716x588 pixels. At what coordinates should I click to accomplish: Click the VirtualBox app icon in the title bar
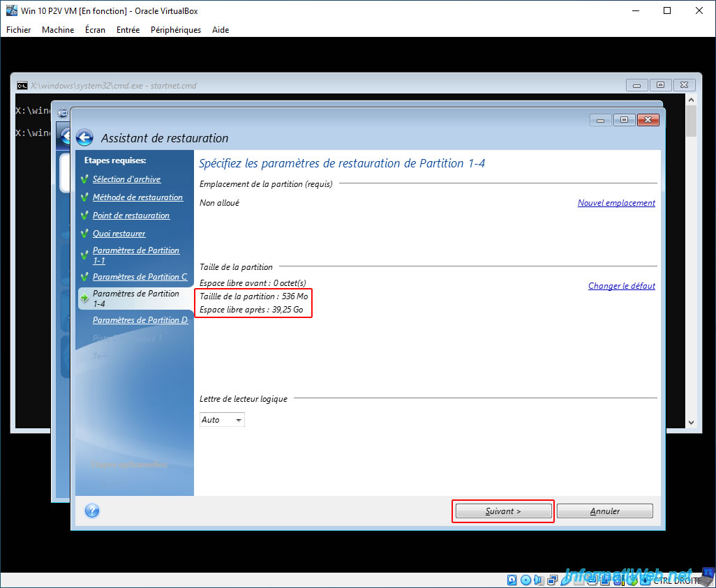tap(11, 10)
